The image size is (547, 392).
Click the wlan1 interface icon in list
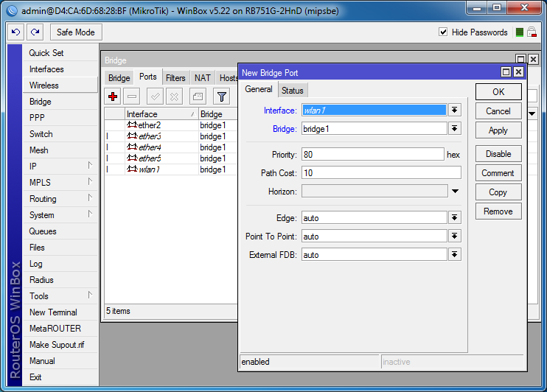[132, 169]
